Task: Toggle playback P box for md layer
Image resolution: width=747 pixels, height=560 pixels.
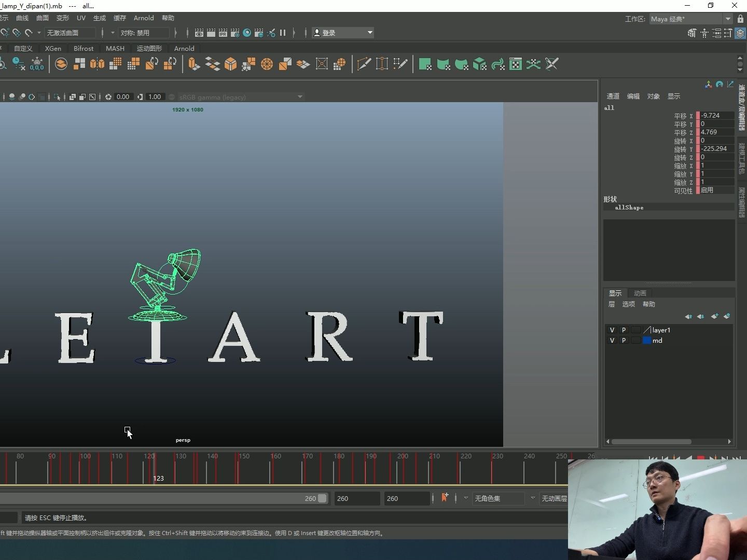Action: pyautogui.click(x=624, y=341)
